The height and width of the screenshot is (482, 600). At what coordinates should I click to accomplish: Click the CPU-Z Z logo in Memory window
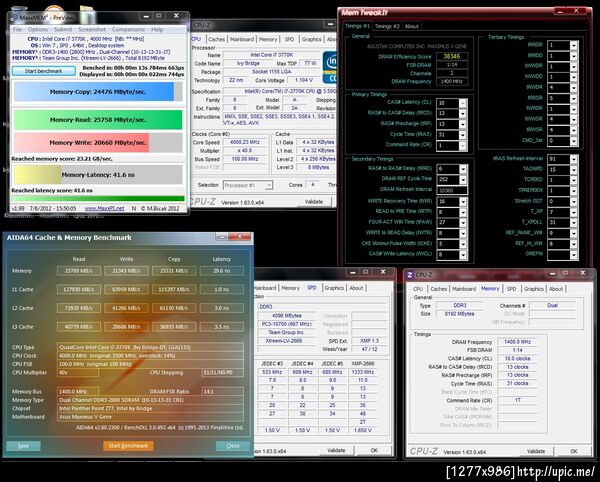[x=410, y=275]
